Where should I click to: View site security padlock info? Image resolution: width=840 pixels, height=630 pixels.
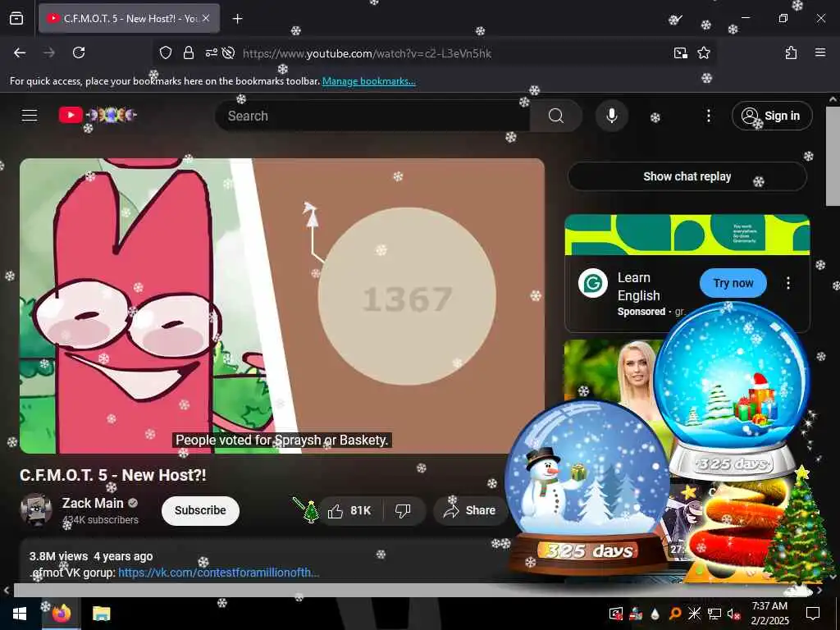click(x=188, y=52)
